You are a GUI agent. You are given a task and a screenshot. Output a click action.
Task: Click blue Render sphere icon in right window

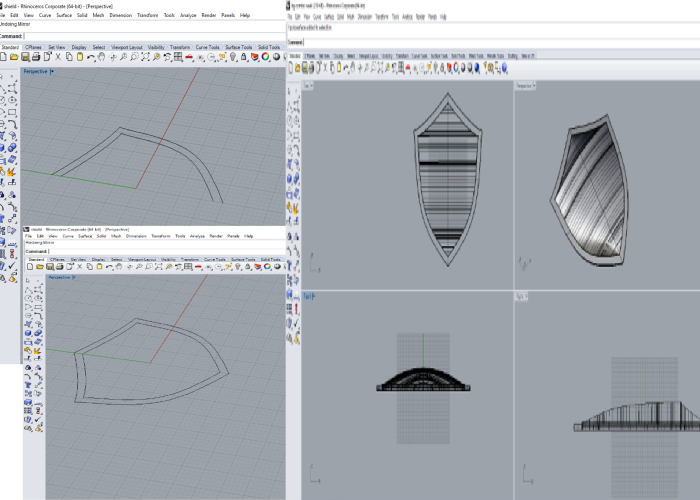point(477,68)
